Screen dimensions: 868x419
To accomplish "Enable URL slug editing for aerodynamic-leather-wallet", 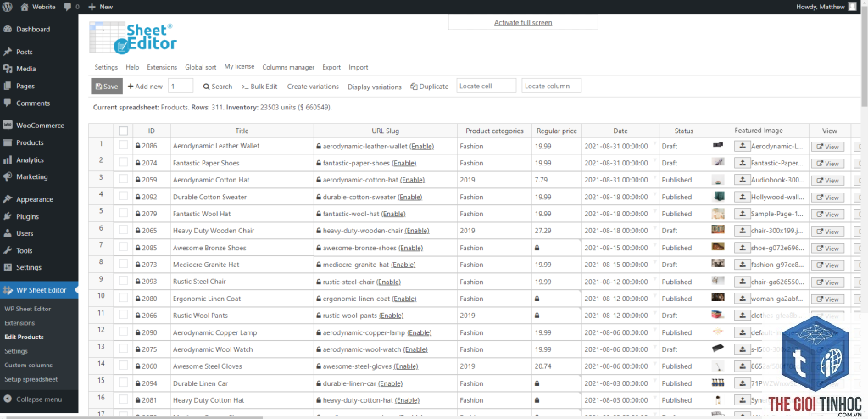I will coord(422,147).
